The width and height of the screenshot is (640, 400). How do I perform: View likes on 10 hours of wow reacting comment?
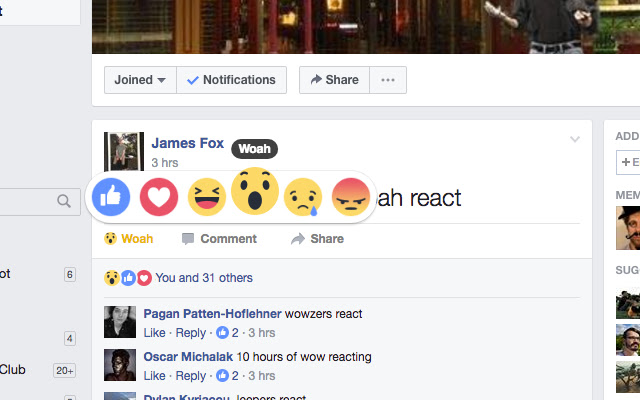pyautogui.click(x=227, y=376)
